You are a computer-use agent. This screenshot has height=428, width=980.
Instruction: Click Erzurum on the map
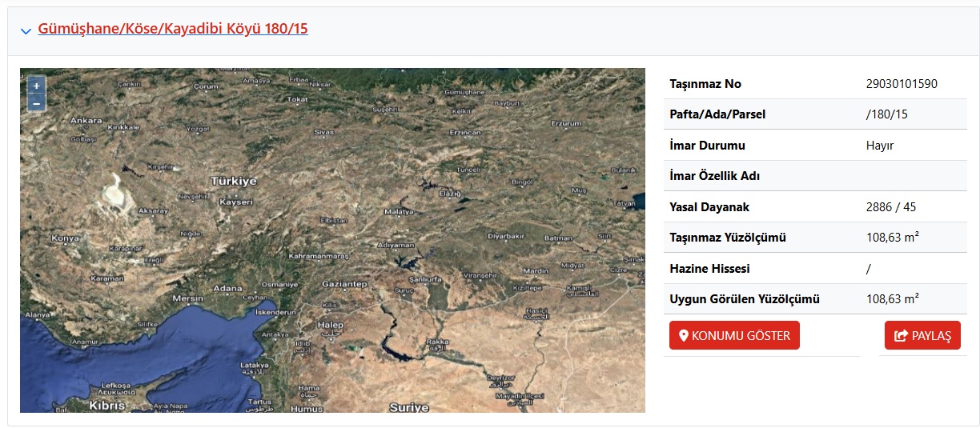coord(565,124)
